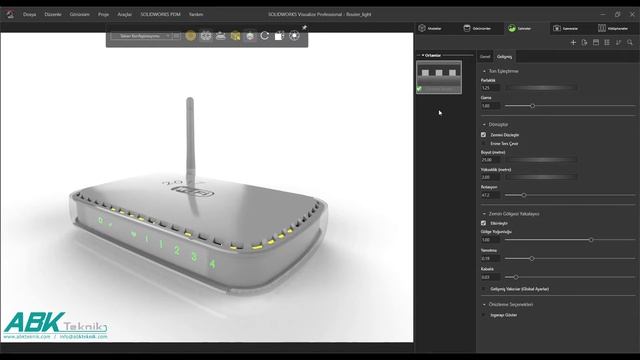Image resolution: width=640 pixels, height=360 pixels.
Task: Switch to the Modeller palette tab
Action: (x=430, y=28)
